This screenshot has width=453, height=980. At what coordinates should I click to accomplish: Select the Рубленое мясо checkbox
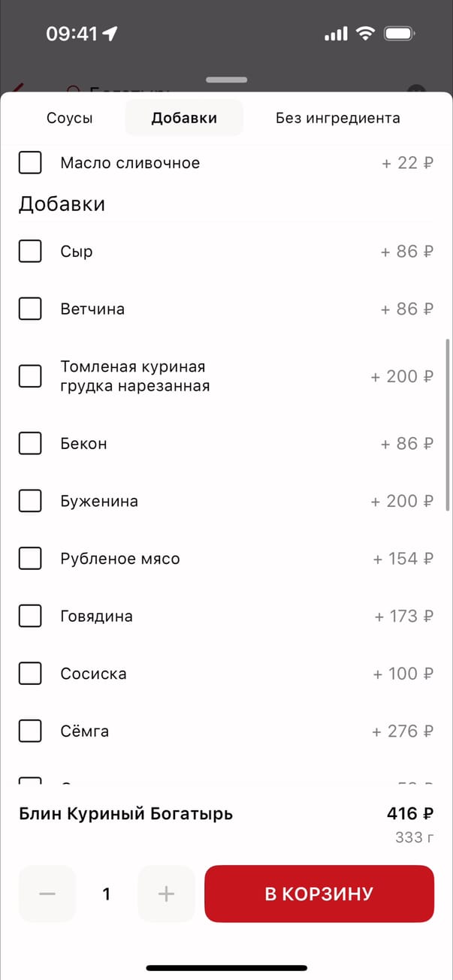point(30,559)
